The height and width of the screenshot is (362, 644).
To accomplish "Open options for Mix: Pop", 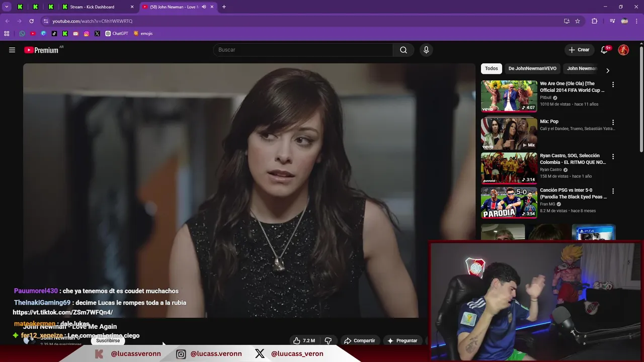I will click(613, 122).
